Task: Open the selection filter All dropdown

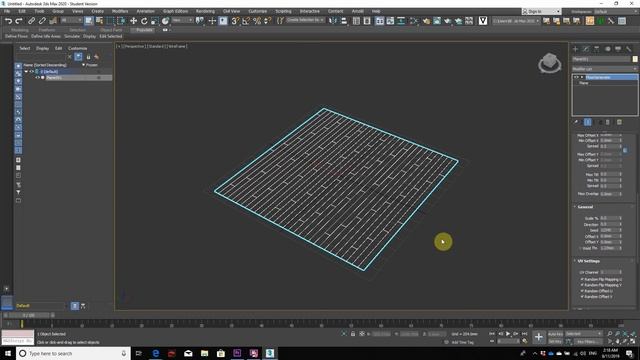Action: tap(71, 20)
